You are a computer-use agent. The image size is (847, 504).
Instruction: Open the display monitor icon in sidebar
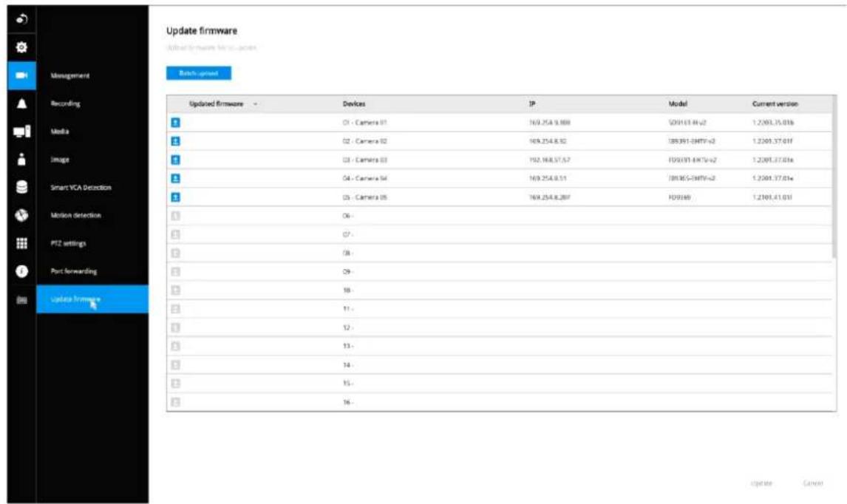[x=21, y=132]
